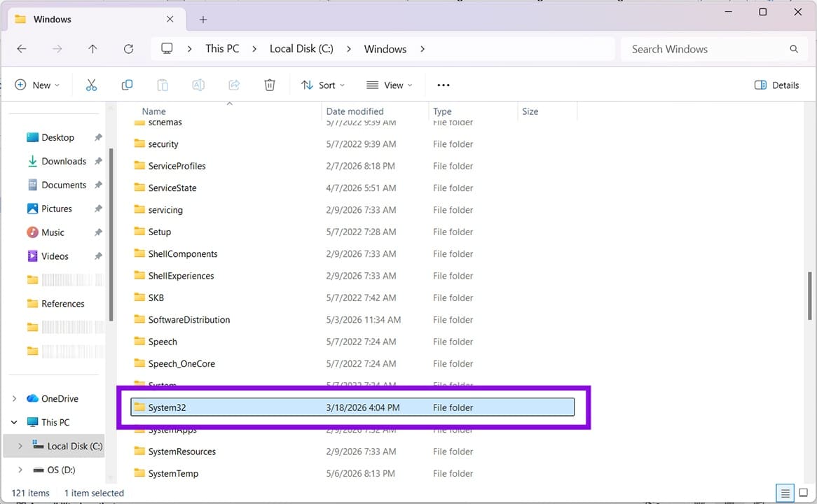Click the search magnifier icon
Screen dimensions: 817x504
coord(794,49)
